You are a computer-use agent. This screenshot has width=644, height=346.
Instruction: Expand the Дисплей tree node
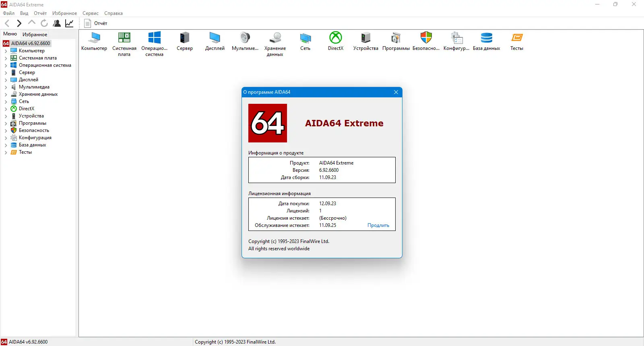coord(6,80)
